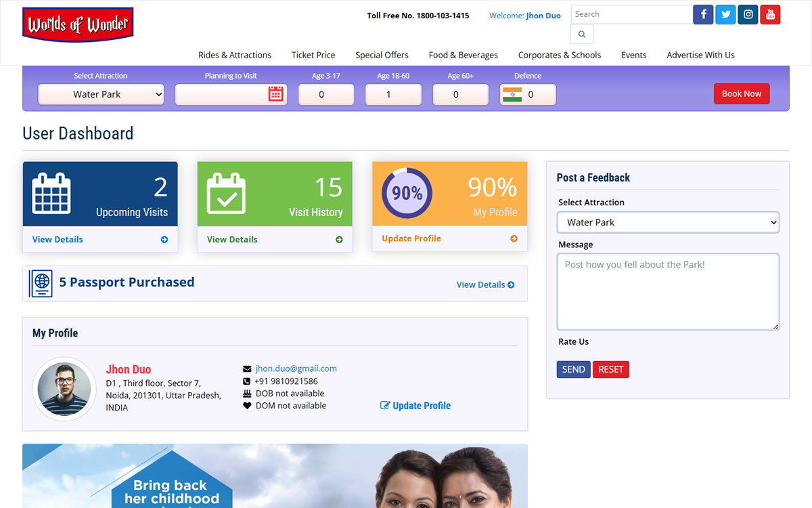Click the heart DOM icon
Viewport: 812px width, 508px height.
(247, 406)
